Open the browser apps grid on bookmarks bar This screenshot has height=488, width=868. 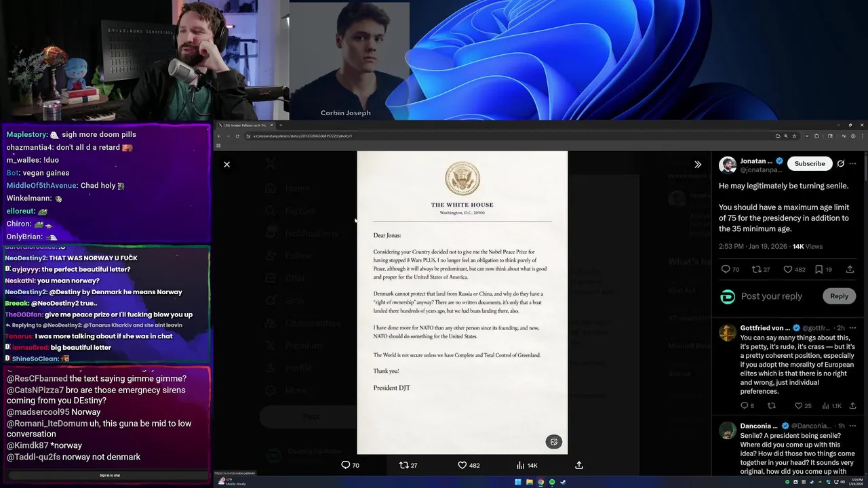coord(218,145)
